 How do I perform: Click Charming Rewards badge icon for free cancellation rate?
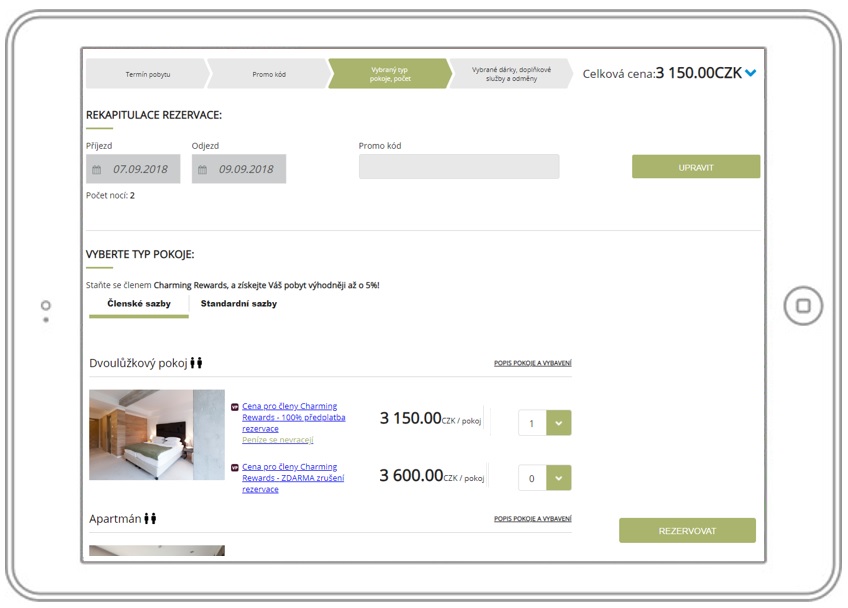click(235, 467)
